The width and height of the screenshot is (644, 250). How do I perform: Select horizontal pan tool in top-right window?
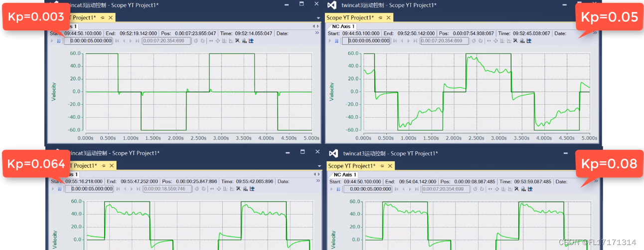click(489, 40)
